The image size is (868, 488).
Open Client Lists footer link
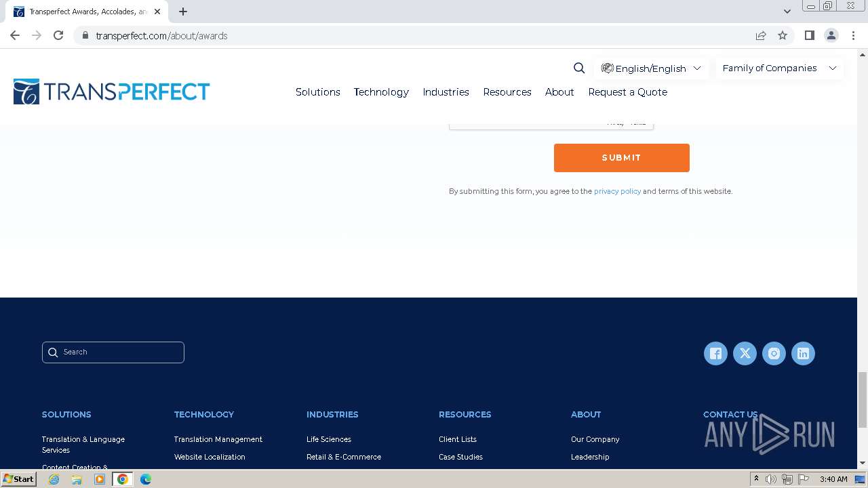coord(458,439)
